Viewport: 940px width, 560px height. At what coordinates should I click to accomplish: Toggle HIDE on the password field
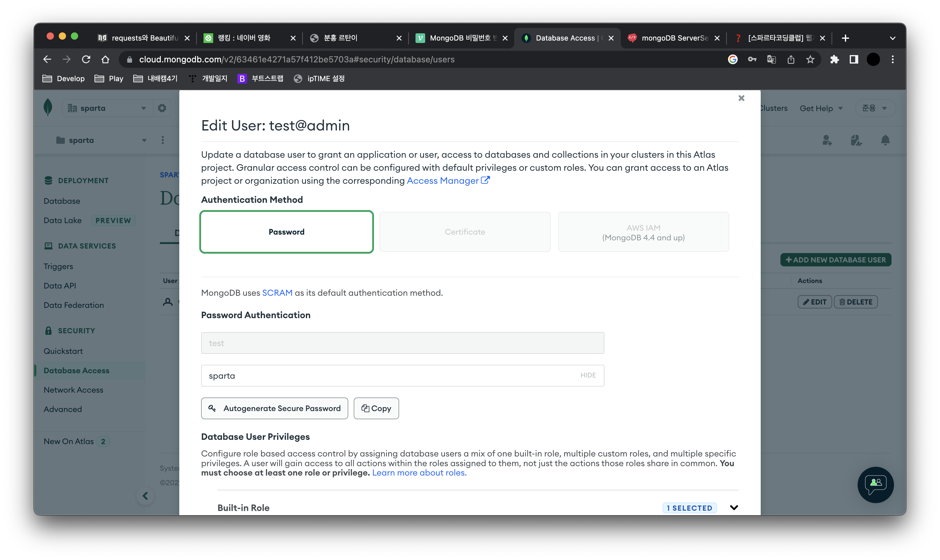(588, 375)
